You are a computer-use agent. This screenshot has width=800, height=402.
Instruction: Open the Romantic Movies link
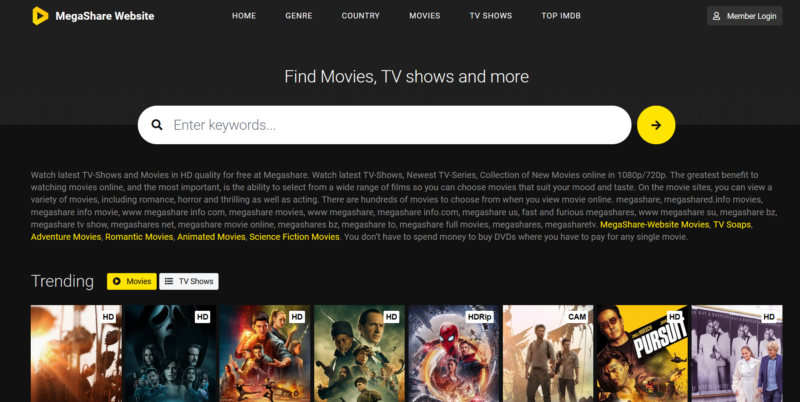click(x=139, y=237)
